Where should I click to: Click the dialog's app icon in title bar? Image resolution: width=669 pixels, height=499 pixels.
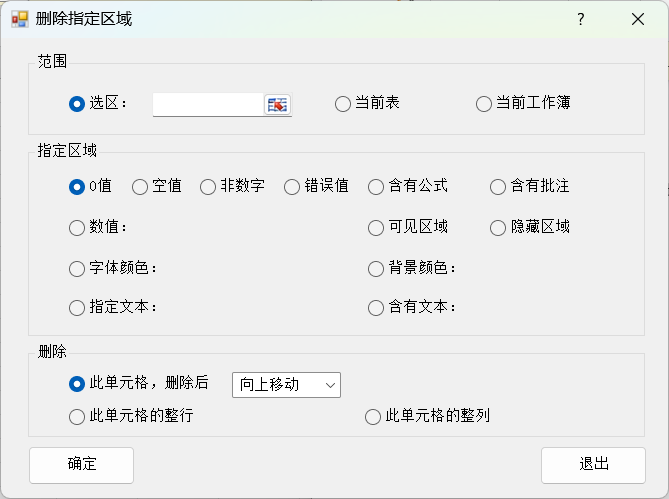20,19
